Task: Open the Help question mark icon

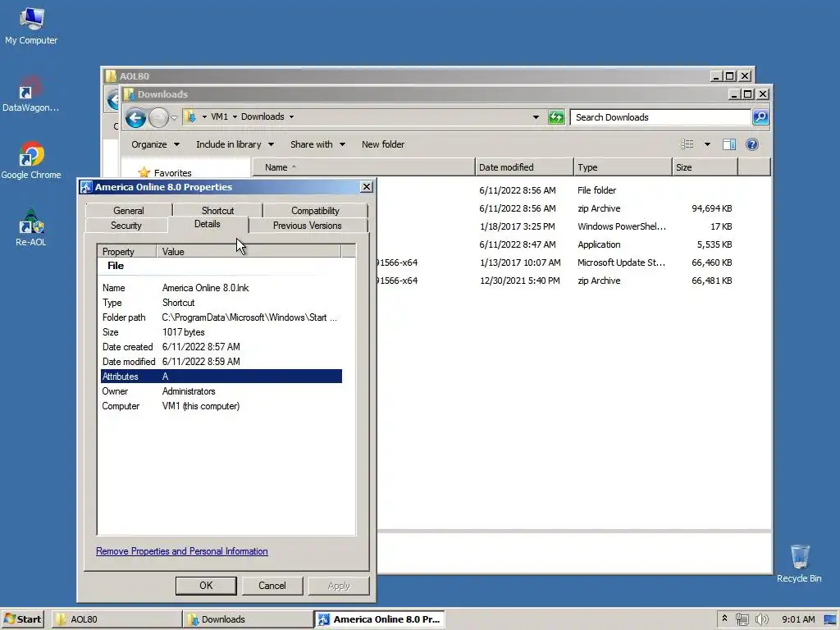Action: (x=751, y=144)
